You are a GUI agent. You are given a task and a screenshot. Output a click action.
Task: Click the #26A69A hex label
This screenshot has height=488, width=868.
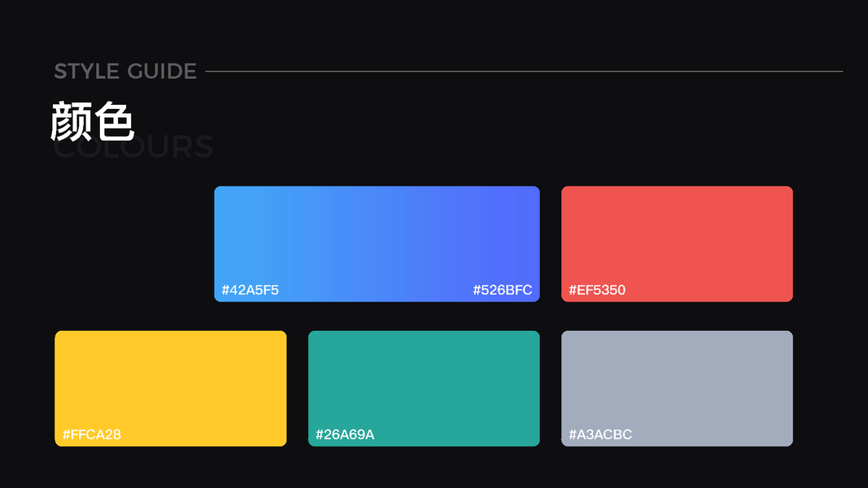(x=345, y=435)
